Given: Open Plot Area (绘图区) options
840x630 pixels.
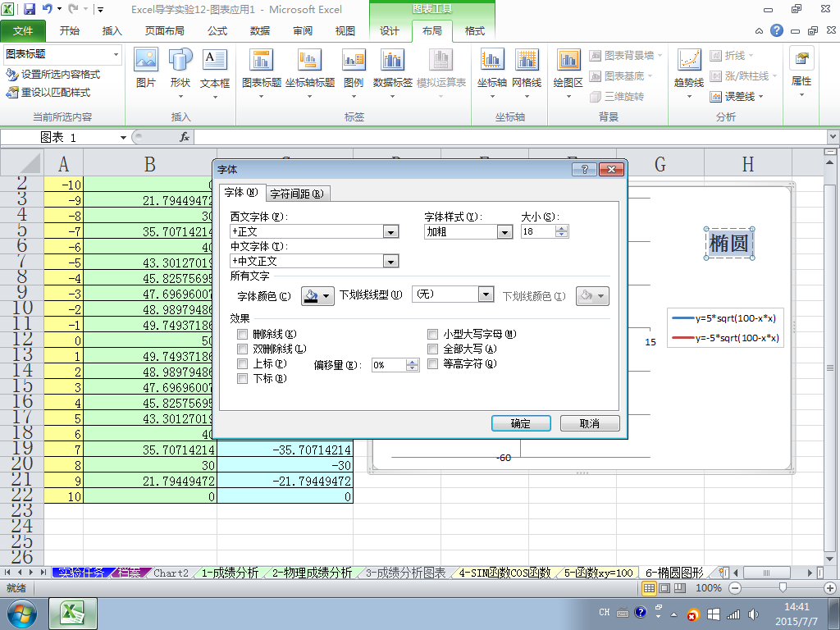Looking at the screenshot, I should click(568, 73).
